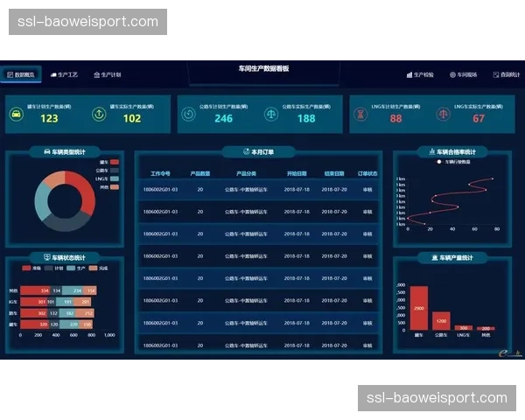The height and width of the screenshot is (420, 525).
Task: Go to the 生产计划 tab
Action: point(107,75)
